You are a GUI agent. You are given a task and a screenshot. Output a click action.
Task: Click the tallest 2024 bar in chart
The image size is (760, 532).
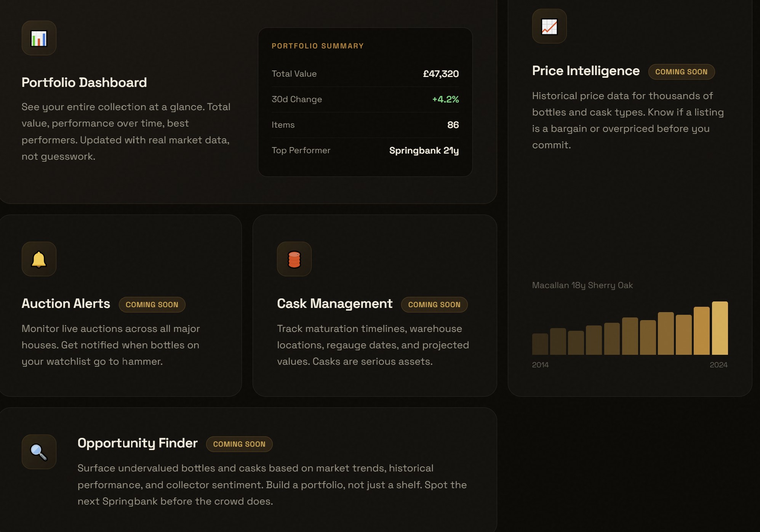point(720,328)
